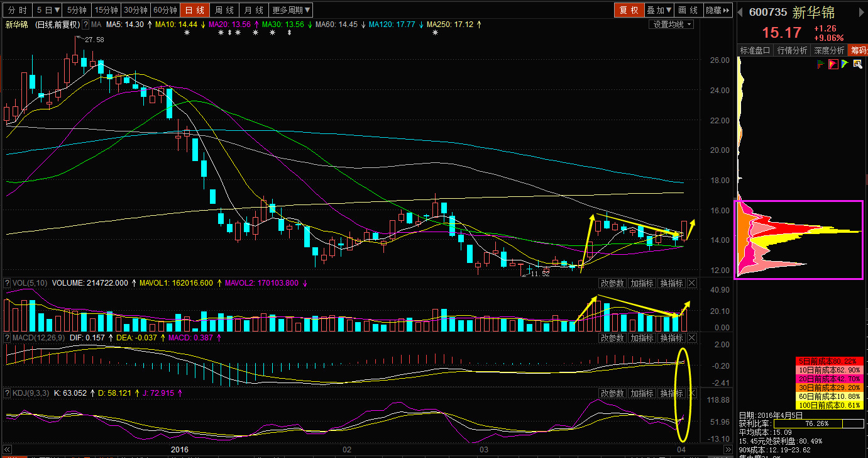This screenshot has width=868, height=458.
Task: Go to previous stock with left arrow
Action: pos(741,13)
